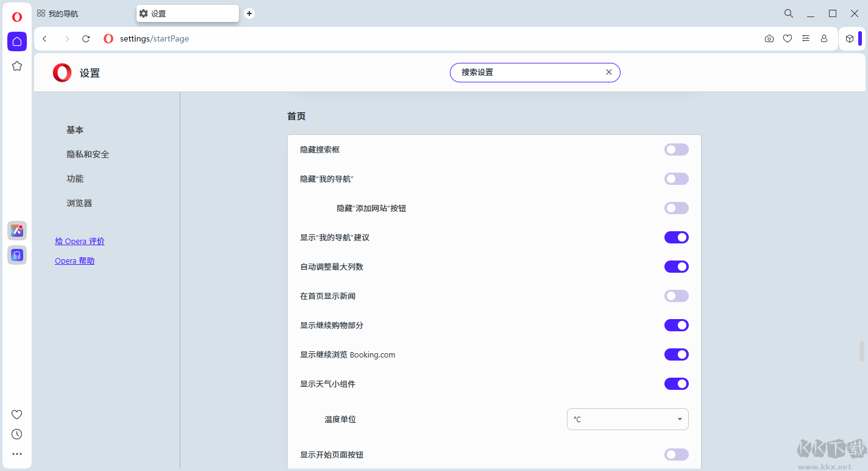Click the Opera 帮助 link
The height and width of the screenshot is (471, 868).
(74, 261)
